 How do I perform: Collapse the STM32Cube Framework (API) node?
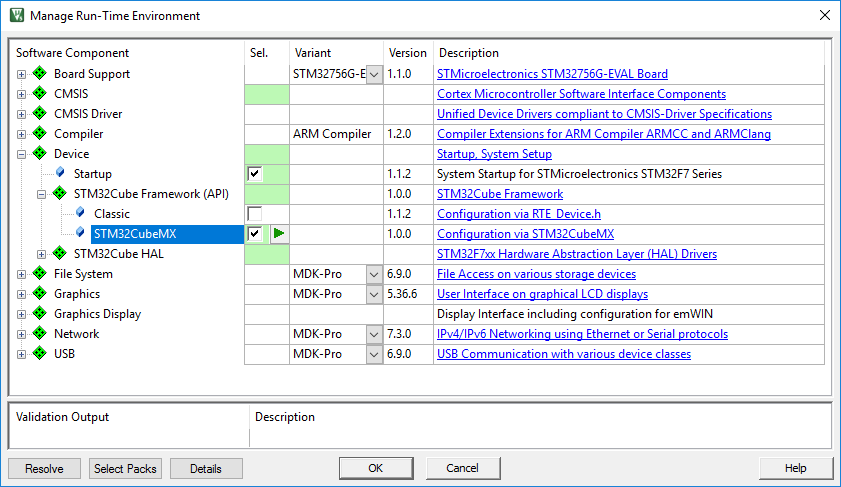41,194
